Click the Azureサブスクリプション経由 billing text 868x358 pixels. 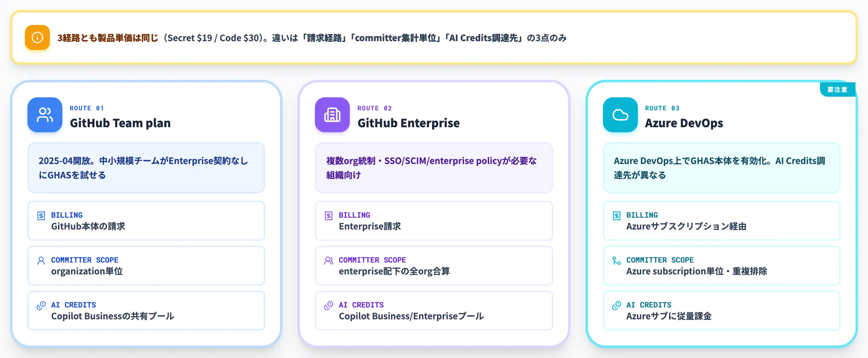[686, 226]
